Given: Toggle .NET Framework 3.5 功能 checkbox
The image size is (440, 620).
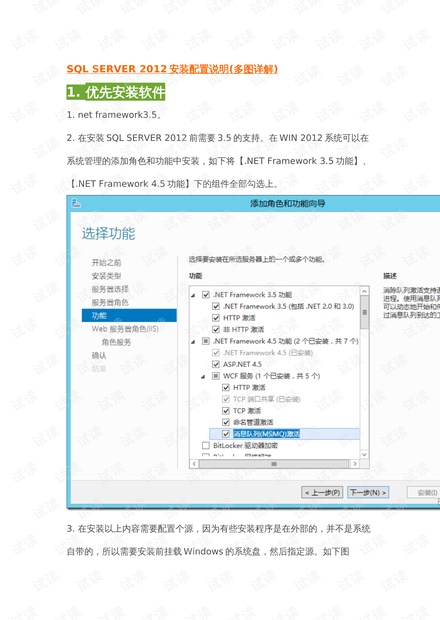Looking at the screenshot, I should (x=206, y=295).
